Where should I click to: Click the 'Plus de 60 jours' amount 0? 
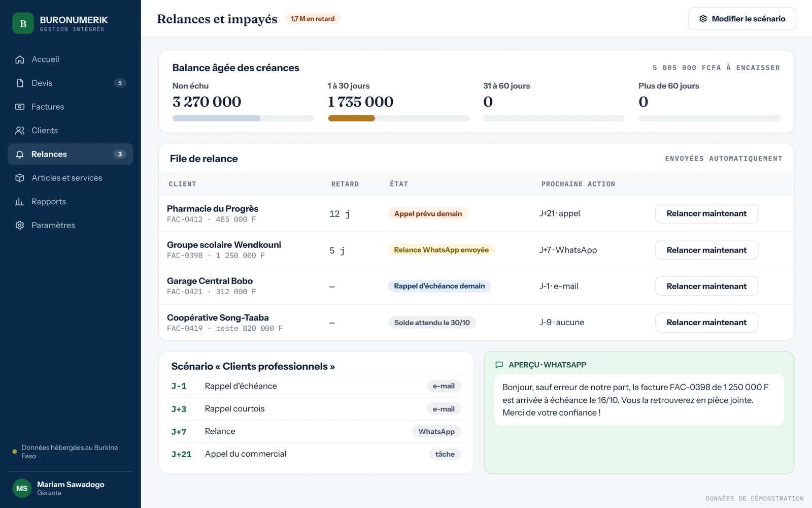643,102
